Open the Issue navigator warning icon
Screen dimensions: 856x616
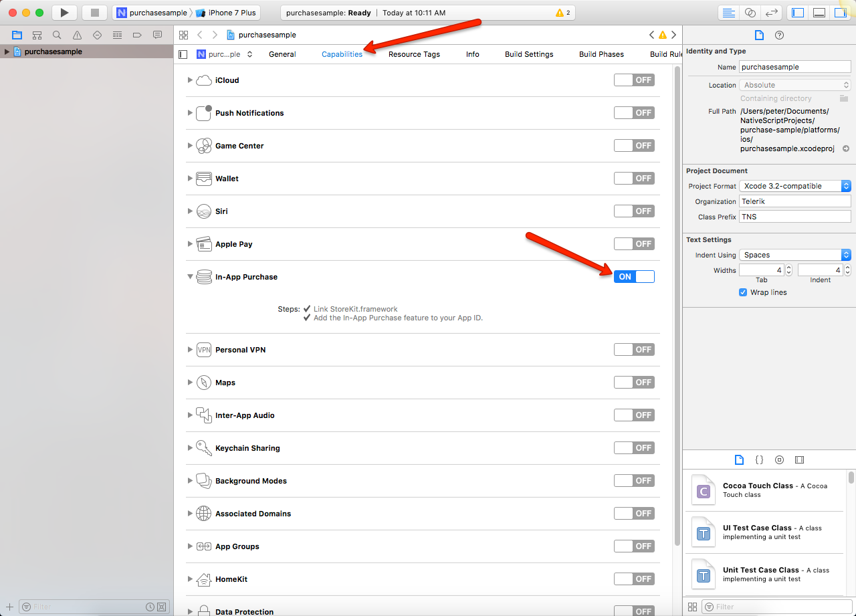tap(77, 35)
